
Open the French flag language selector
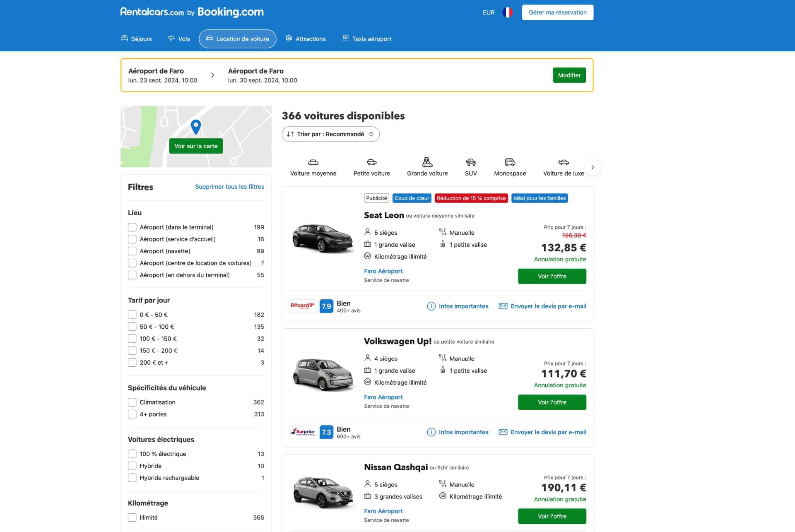pyautogui.click(x=507, y=12)
